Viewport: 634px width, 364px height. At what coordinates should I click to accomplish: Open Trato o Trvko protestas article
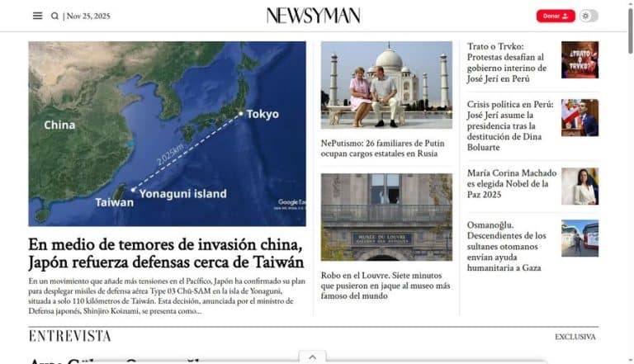[x=507, y=63]
